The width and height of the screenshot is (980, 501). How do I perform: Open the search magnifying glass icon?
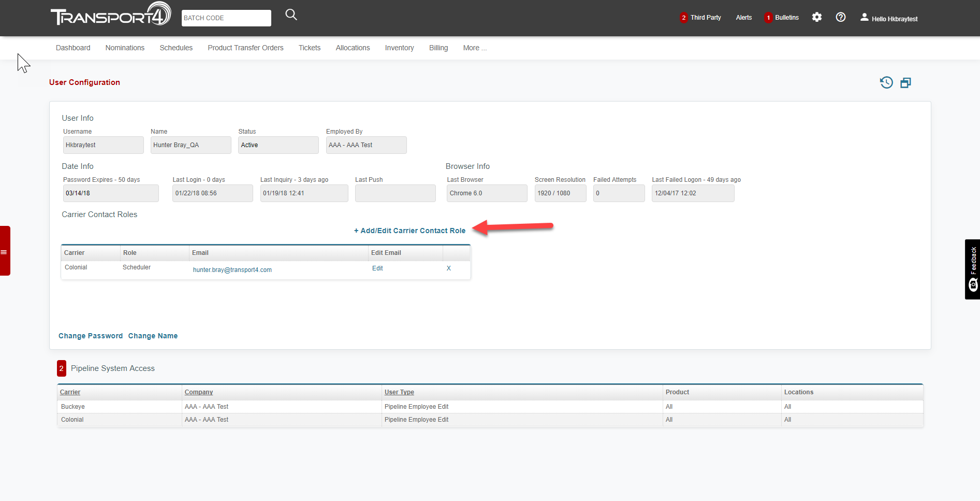coord(291,15)
